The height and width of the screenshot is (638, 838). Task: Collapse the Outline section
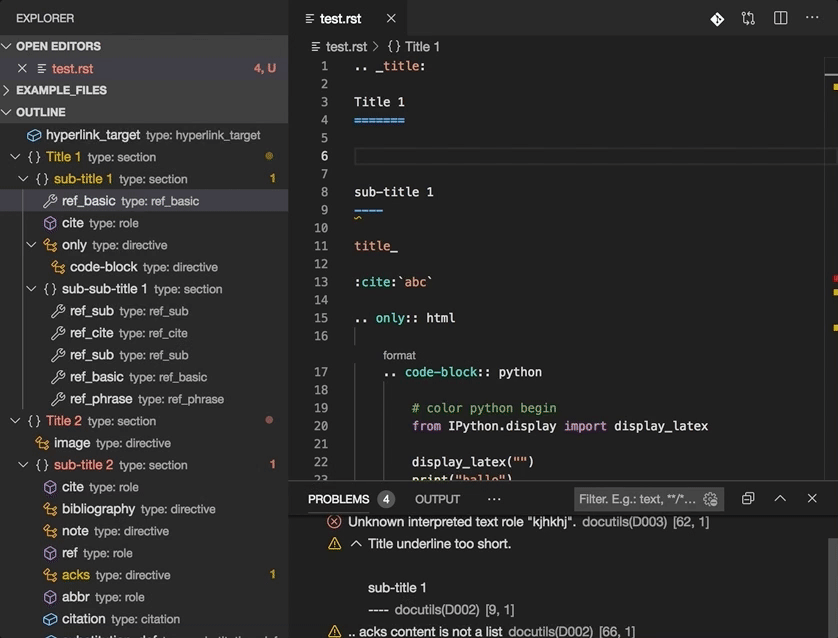coord(6,112)
